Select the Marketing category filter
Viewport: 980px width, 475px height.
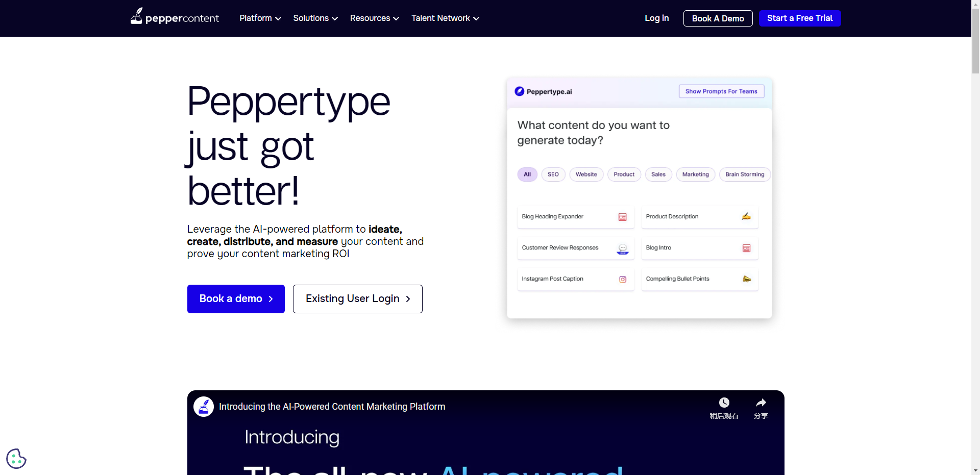pos(696,174)
